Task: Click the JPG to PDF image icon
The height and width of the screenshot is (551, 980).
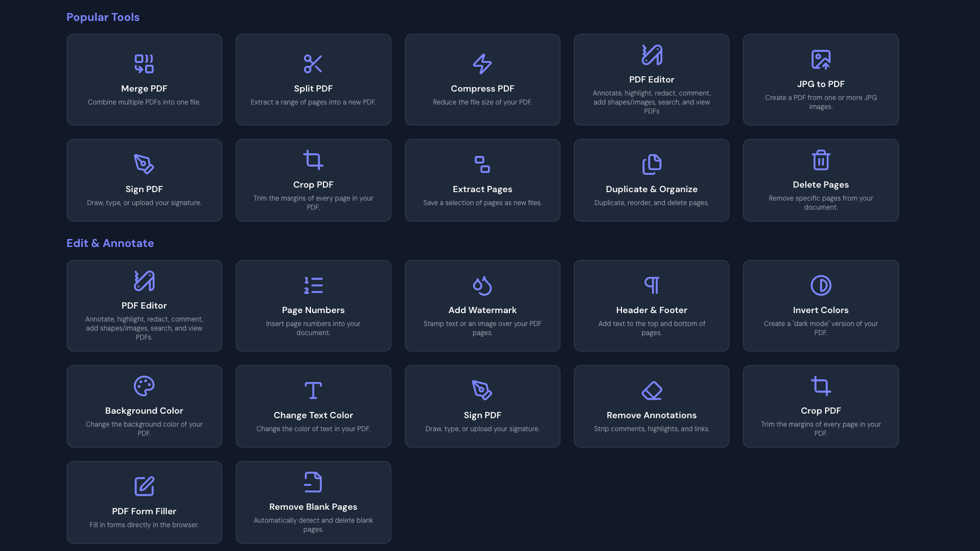Action: [x=821, y=59]
